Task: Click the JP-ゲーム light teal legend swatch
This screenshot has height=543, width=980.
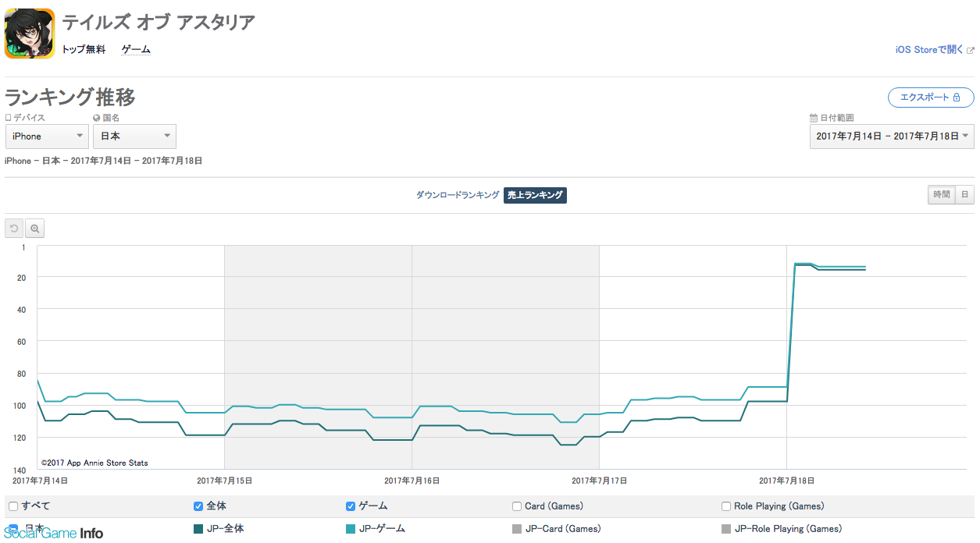Action: [x=351, y=529]
